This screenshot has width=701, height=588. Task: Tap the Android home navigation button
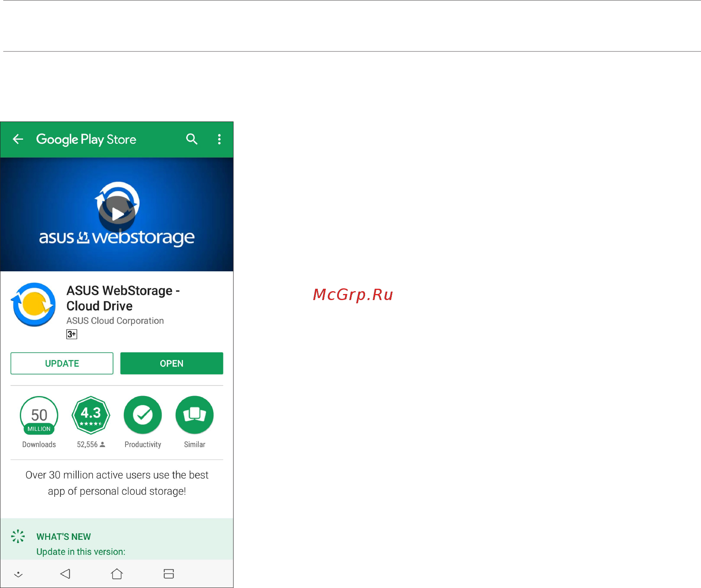click(117, 574)
